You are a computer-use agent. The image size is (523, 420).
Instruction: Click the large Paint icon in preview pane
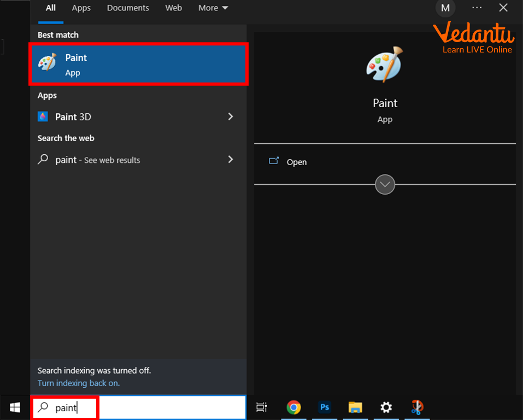pos(384,64)
